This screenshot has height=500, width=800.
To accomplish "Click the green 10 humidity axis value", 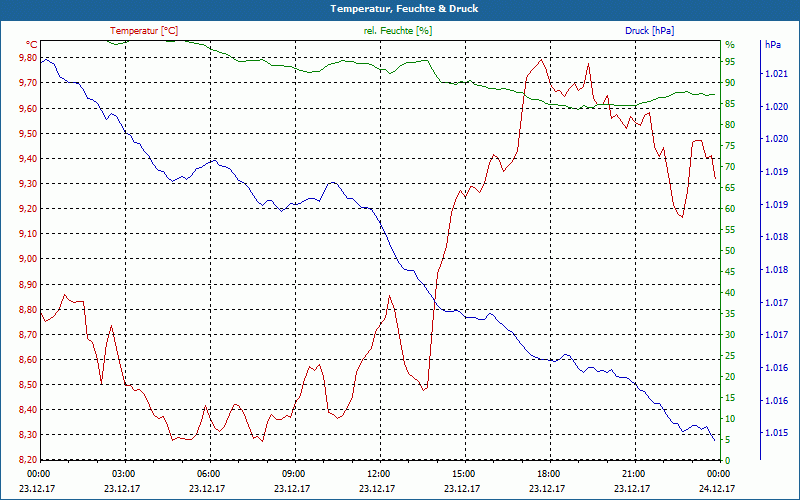I will (x=730, y=419).
